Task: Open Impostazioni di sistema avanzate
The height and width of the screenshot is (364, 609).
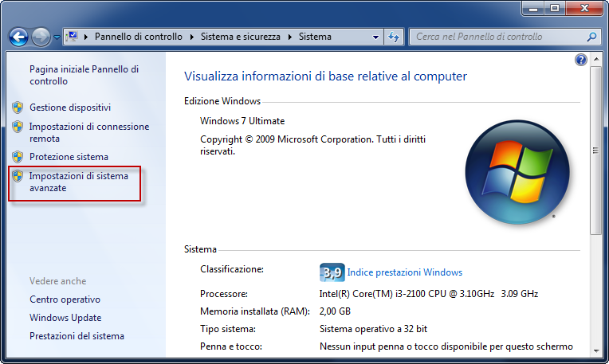Action: pos(79,182)
